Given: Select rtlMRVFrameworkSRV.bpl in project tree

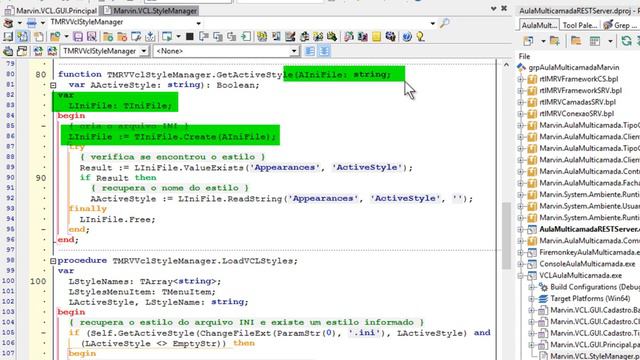Looking at the screenshot, I should pyautogui.click(x=580, y=91).
